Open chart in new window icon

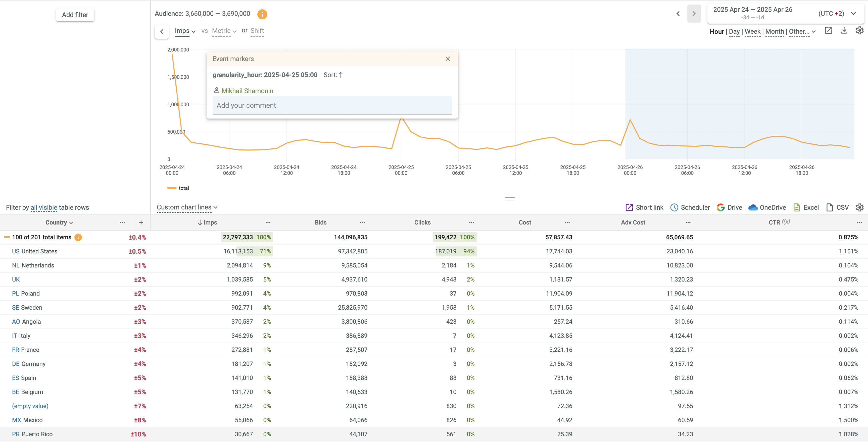pos(828,31)
